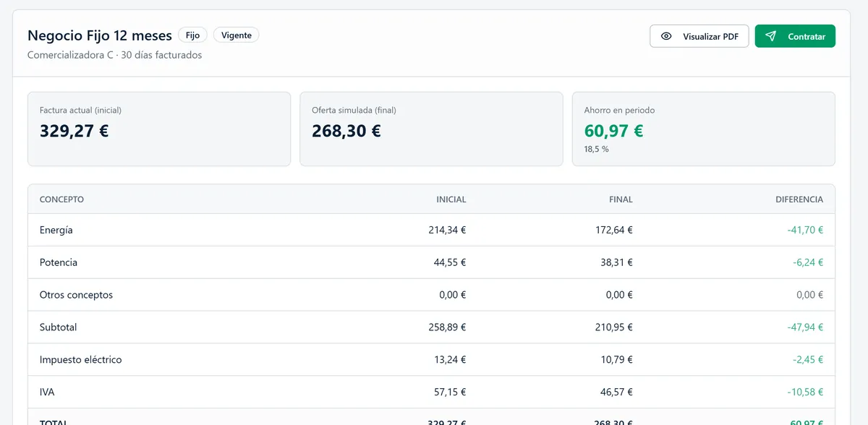Click the INICIAL column header

pos(451,199)
